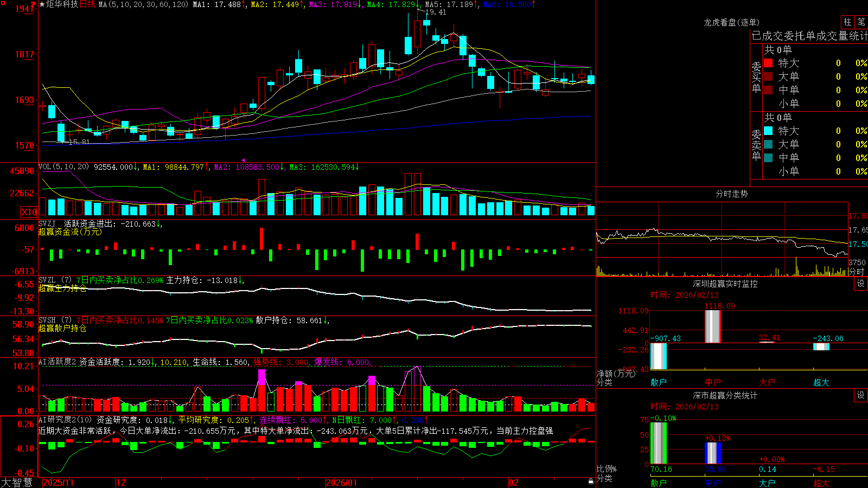This screenshot has width=868, height=488.
Task: Select the cyan 特大 sell-order color swatch
Action: click(768, 131)
